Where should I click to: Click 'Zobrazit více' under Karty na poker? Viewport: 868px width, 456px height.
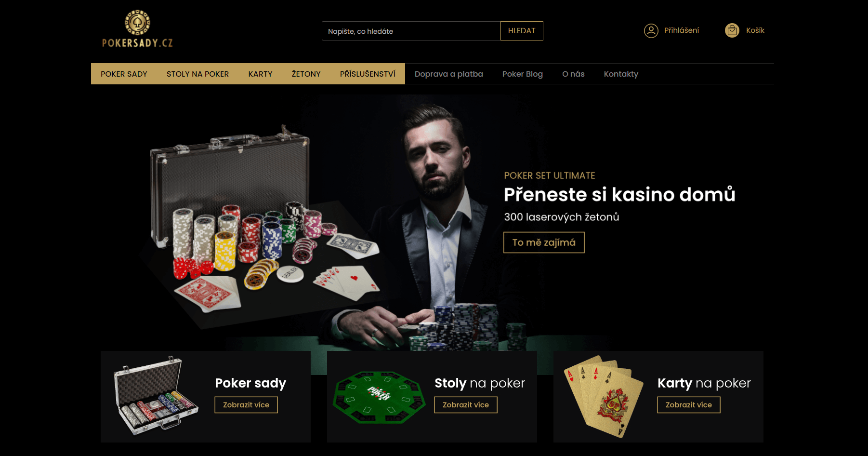click(689, 405)
